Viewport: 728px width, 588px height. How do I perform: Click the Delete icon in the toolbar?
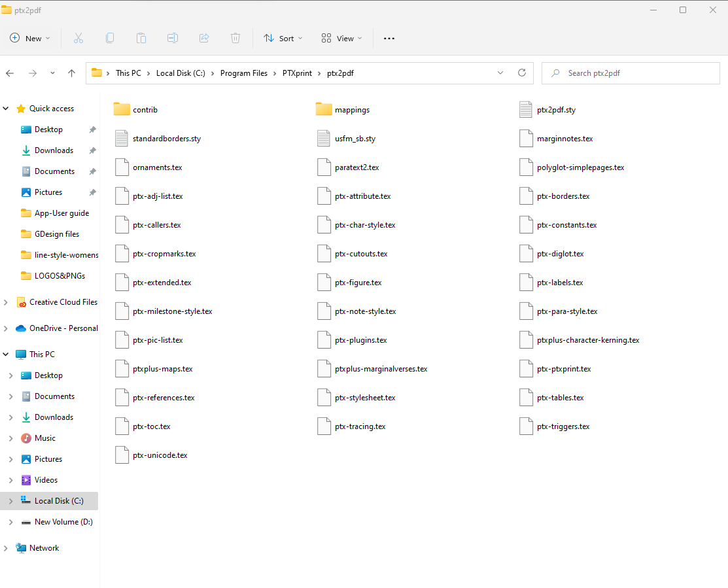pyautogui.click(x=235, y=38)
